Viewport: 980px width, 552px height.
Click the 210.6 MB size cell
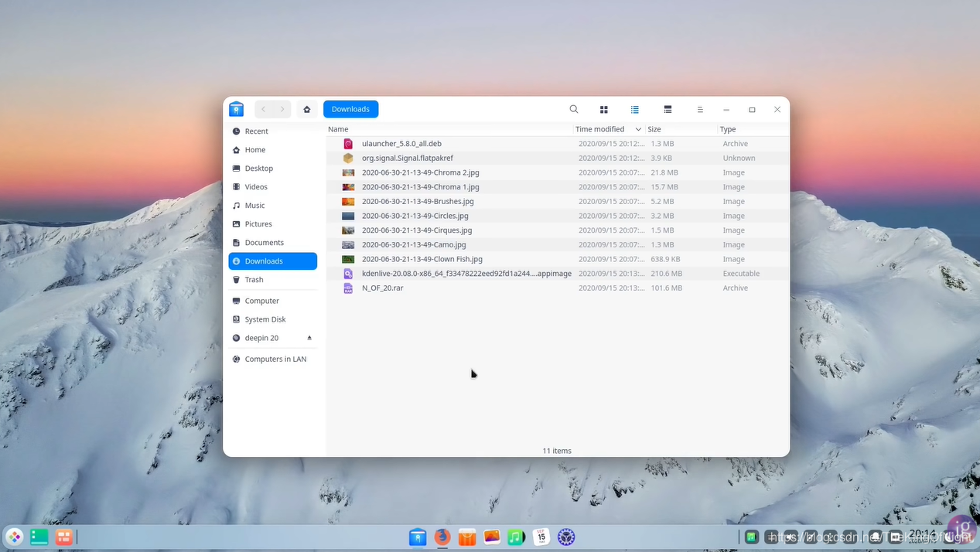(666, 274)
